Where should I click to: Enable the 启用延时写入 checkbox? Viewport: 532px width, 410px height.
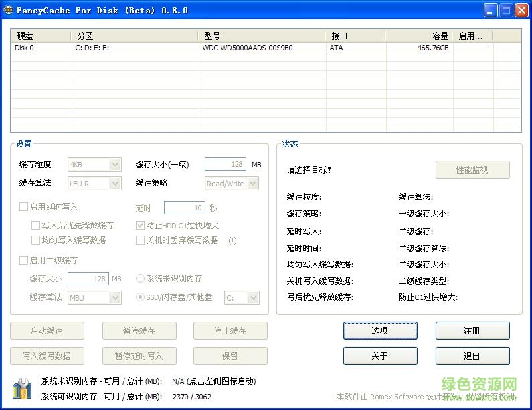24,207
